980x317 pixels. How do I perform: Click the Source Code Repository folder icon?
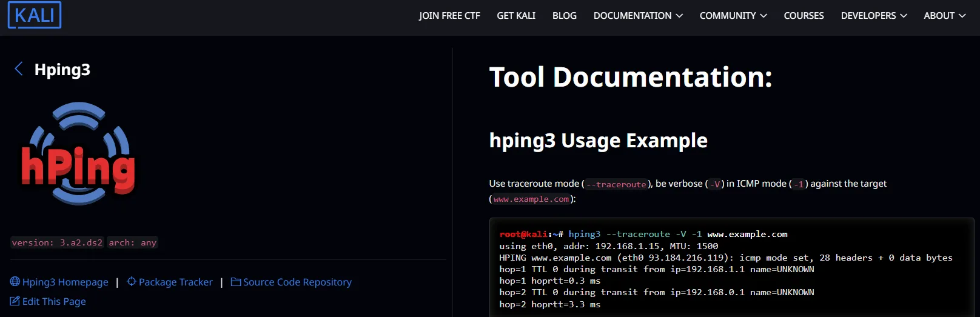[236, 282]
